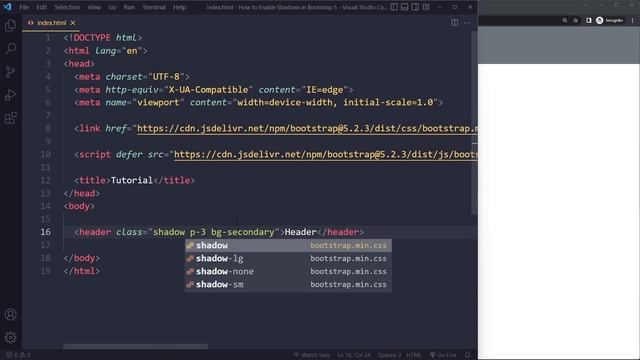The image size is (640, 360).
Task: Open the Extensions view
Action: tap(11, 118)
